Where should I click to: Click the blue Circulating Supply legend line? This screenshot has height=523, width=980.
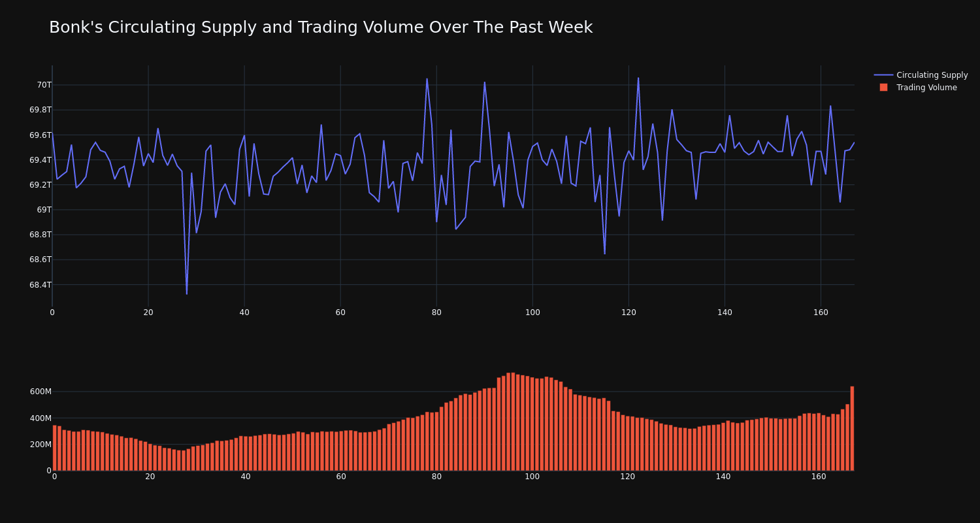(883, 75)
